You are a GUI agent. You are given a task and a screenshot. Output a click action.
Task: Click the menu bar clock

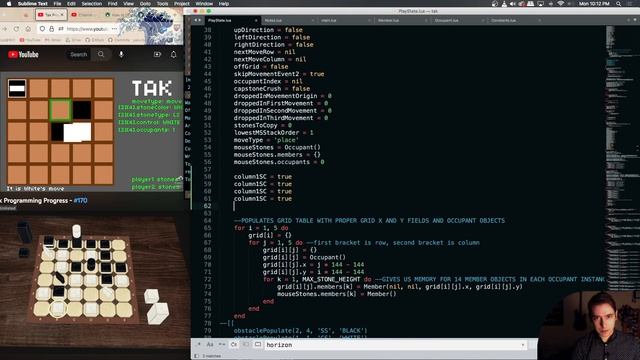tap(594, 4)
